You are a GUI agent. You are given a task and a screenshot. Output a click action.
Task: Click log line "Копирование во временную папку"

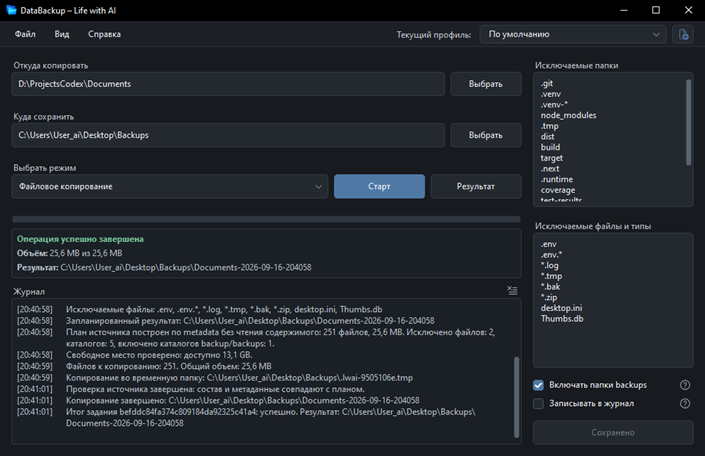click(x=239, y=378)
